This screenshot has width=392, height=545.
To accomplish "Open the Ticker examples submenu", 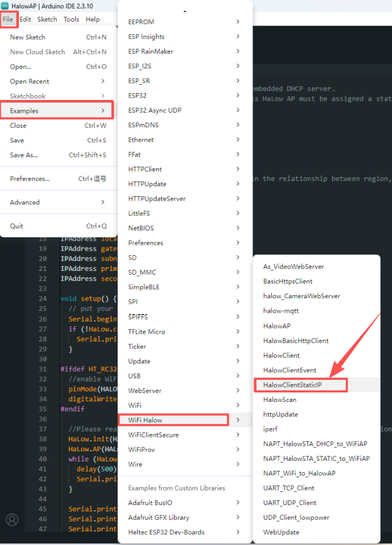I will pyautogui.click(x=185, y=346).
